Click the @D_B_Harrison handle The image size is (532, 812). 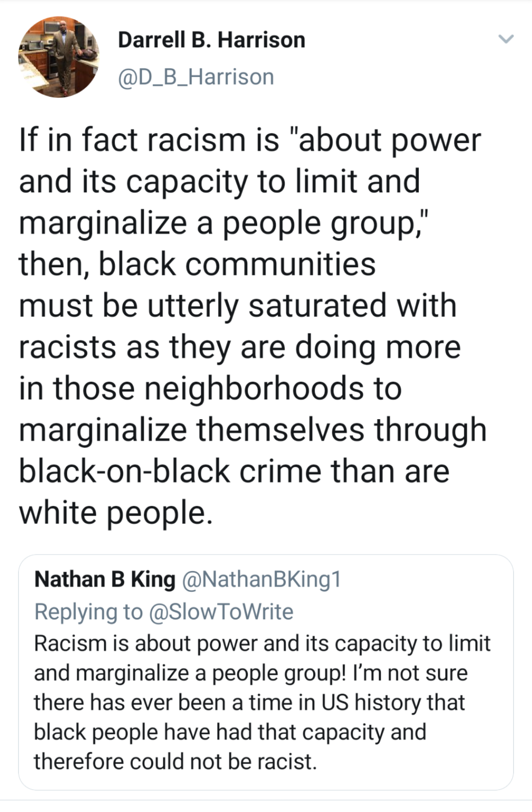(196, 77)
